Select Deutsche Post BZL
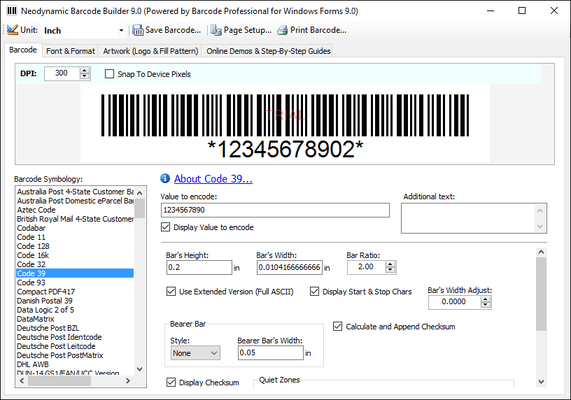571x400 pixels. click(x=75, y=328)
